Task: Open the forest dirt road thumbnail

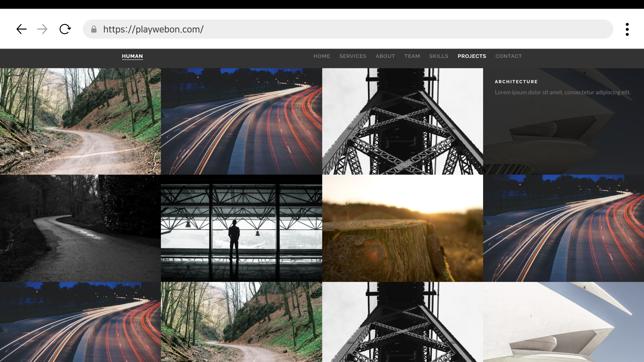Action: pos(80,121)
